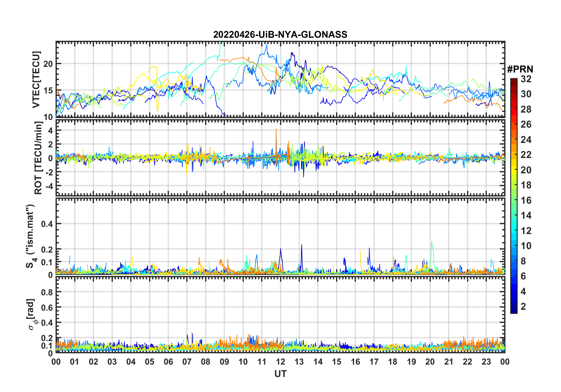Click the 18 hour label on the UT axis
This screenshot has height=392, width=561.
pos(393,362)
